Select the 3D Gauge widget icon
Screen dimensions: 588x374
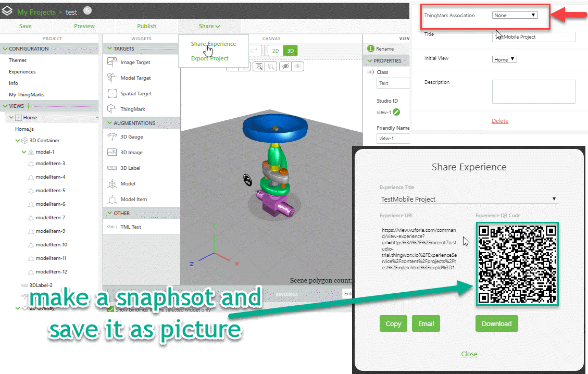tap(112, 136)
